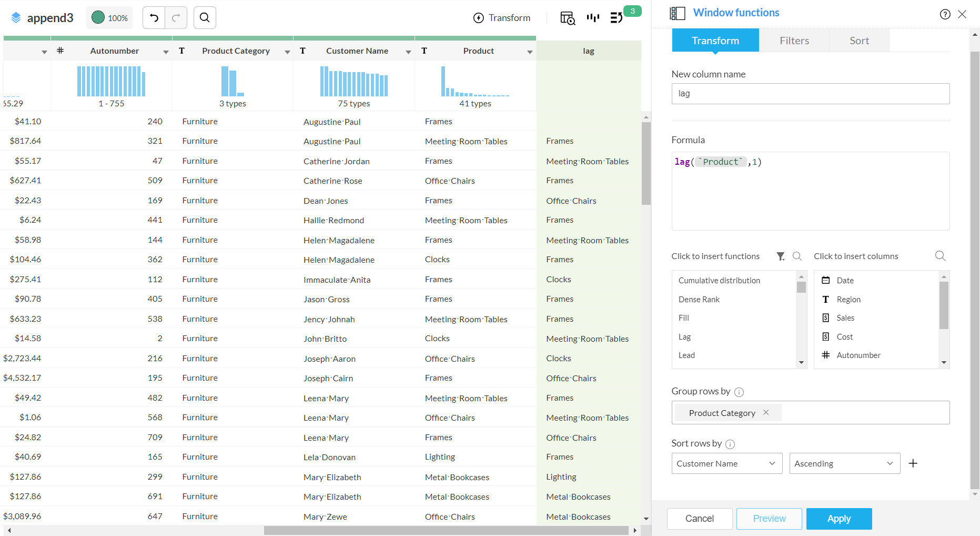Viewport: 980px width, 536px height.
Task: Filter the functions list with funnel icon
Action: coord(781,256)
